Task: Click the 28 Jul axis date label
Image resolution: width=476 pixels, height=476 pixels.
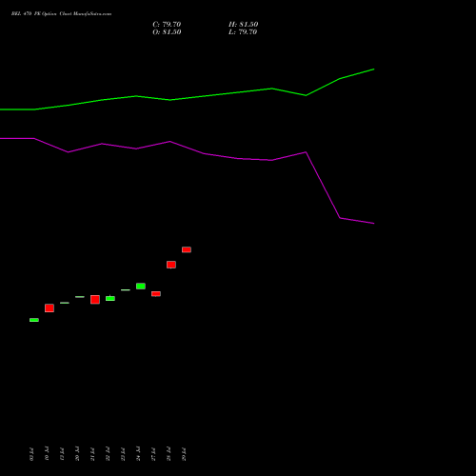Action: coord(169,454)
